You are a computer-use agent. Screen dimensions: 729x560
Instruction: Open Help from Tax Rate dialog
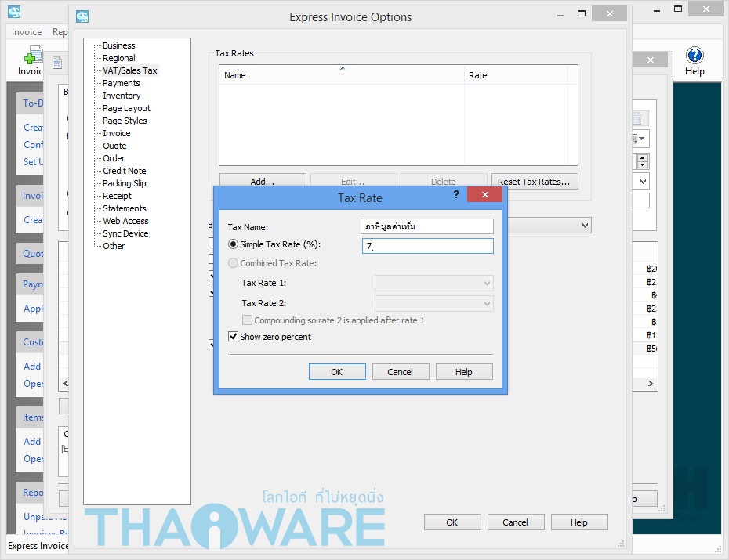click(x=464, y=372)
